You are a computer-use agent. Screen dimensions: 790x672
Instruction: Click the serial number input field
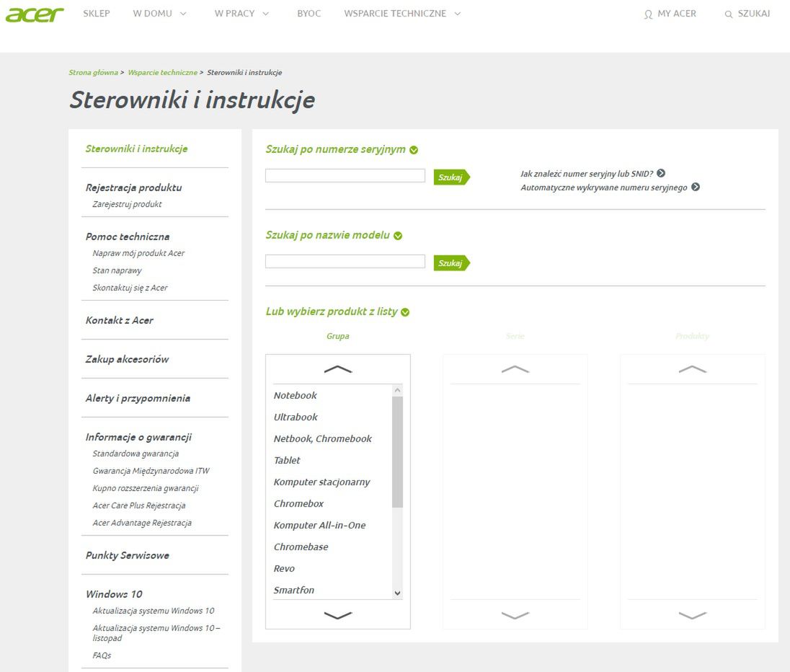pyautogui.click(x=345, y=175)
